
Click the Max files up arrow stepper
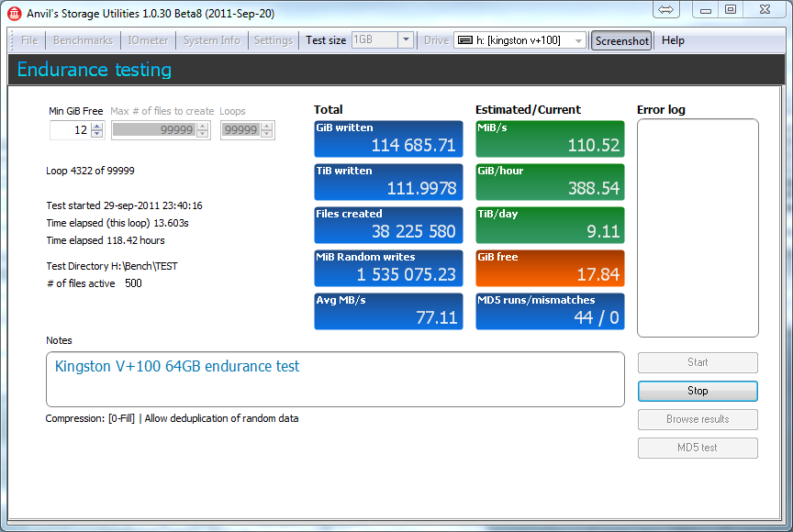(x=203, y=126)
